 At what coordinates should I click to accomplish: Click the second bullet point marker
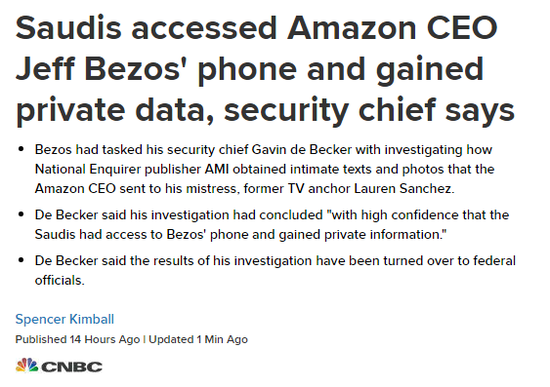(21, 214)
